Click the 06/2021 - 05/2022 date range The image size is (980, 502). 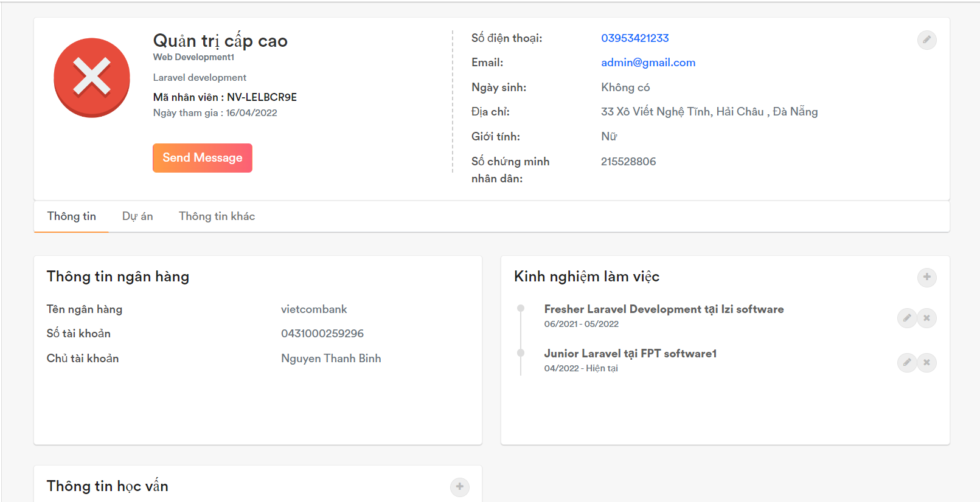[x=581, y=324]
